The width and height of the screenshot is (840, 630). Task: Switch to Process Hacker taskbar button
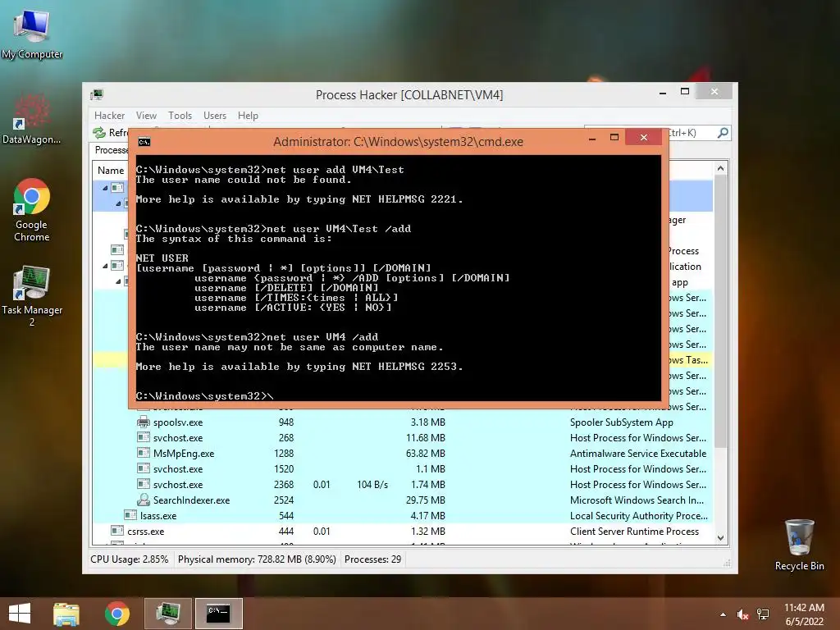[x=167, y=614]
